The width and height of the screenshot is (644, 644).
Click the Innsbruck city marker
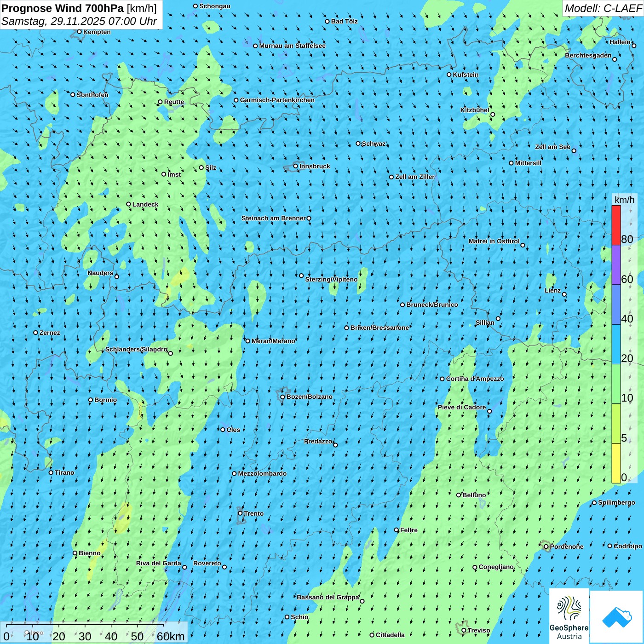click(x=296, y=166)
